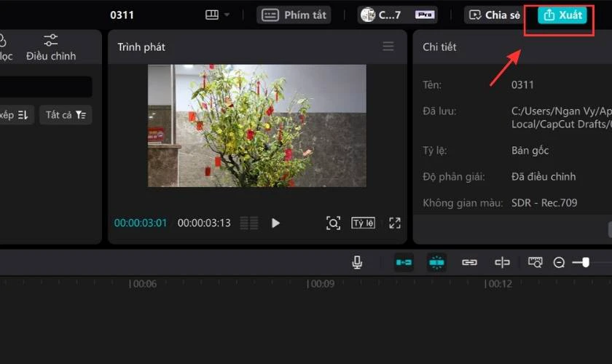612x364 pixels.
Task: Click the Chia sẻ share button
Action: coord(495,15)
